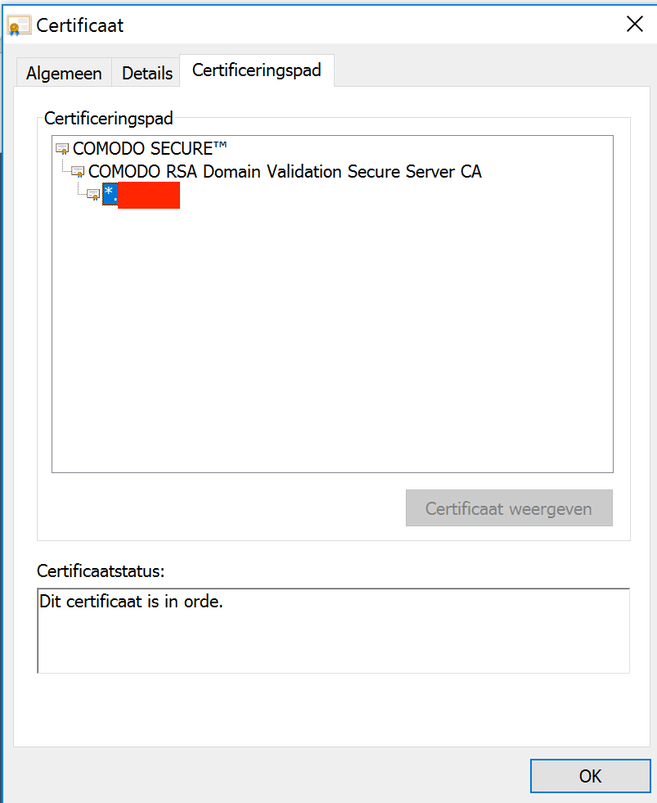Select the Certificeringspad tab

click(x=257, y=70)
